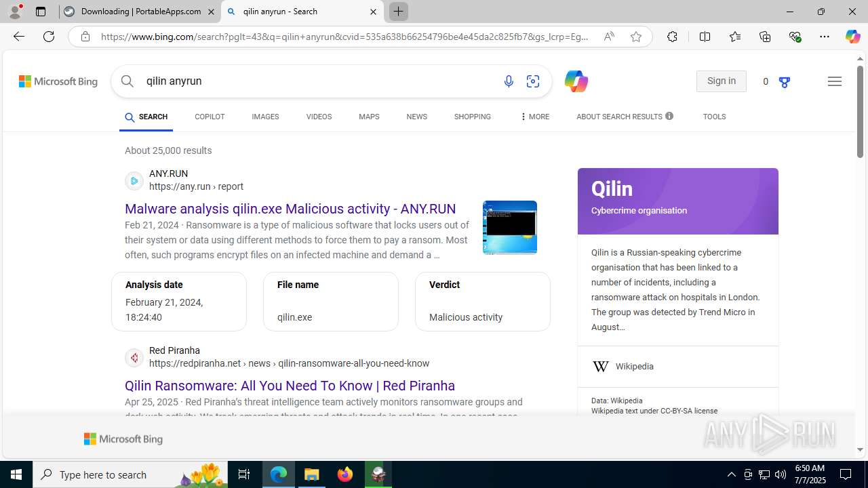Screen dimensions: 868x488
Task: Click the Microsoft Bing footer logo
Action: (123, 439)
